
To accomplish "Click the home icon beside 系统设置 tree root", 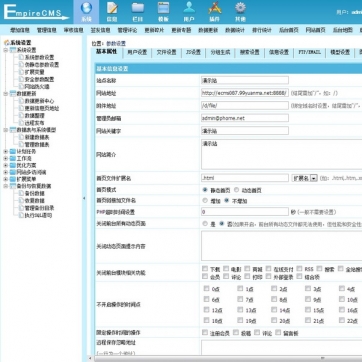I will coord(6,43).
